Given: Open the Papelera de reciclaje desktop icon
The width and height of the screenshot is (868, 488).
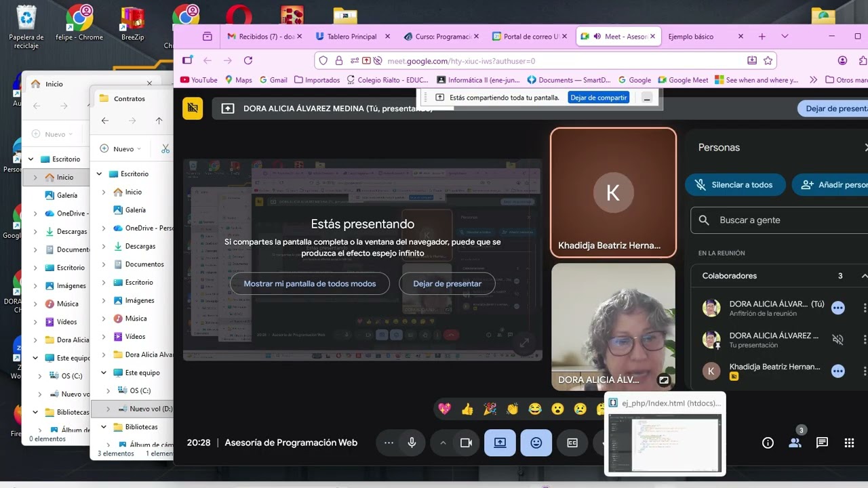Looking at the screenshot, I should pyautogui.click(x=26, y=27).
